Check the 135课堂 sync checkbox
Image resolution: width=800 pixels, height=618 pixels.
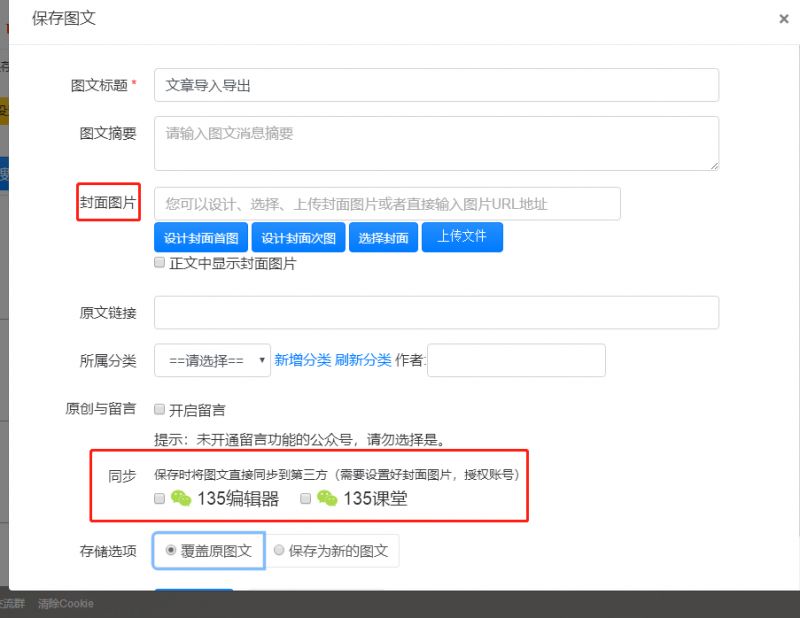[x=306, y=498]
